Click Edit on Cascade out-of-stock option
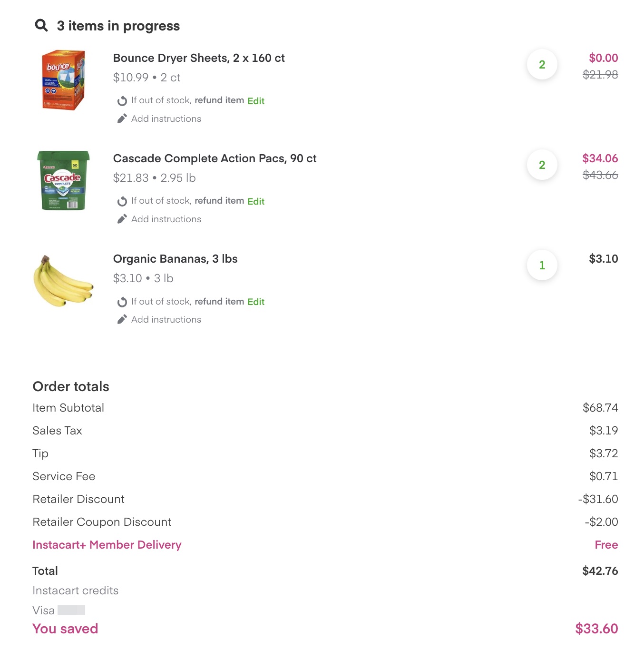Image resolution: width=644 pixels, height=650 pixels. (256, 201)
